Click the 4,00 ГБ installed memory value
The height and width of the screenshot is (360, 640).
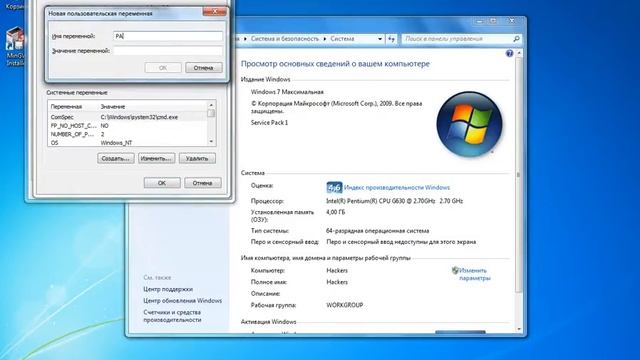(x=336, y=212)
